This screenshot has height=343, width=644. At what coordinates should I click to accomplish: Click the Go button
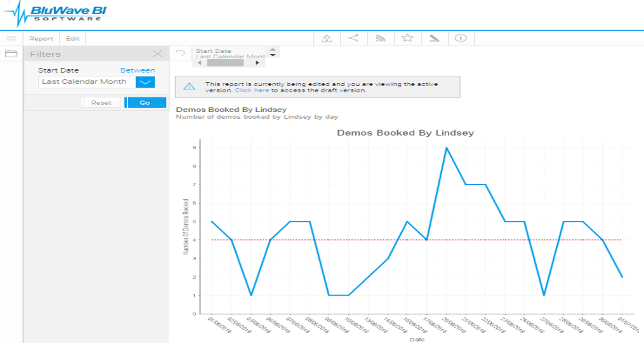145,102
